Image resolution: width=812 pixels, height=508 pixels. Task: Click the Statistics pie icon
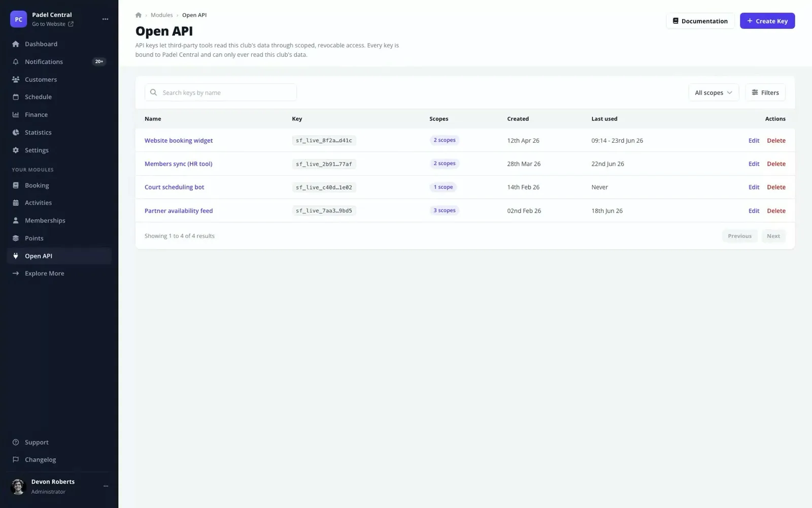click(x=16, y=133)
